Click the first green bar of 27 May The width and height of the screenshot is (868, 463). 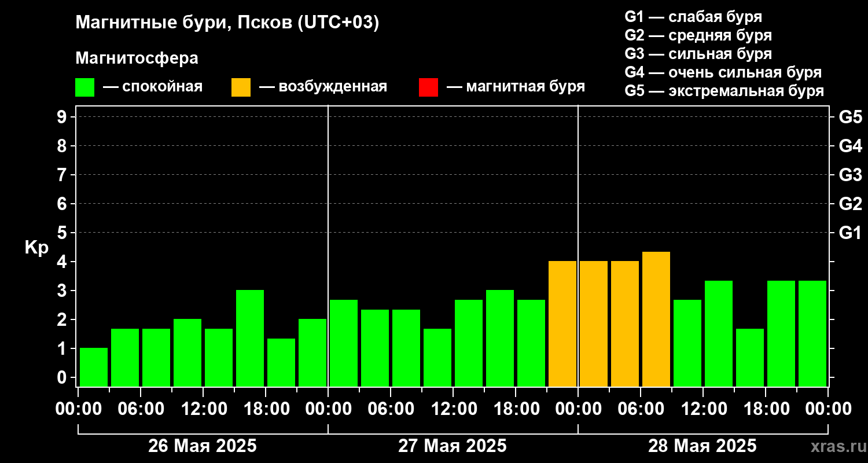(344, 343)
